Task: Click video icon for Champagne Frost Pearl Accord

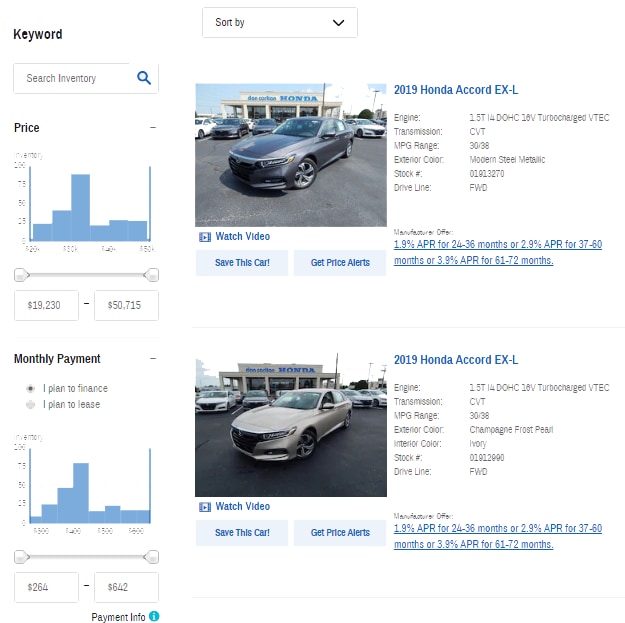Action: (x=205, y=507)
